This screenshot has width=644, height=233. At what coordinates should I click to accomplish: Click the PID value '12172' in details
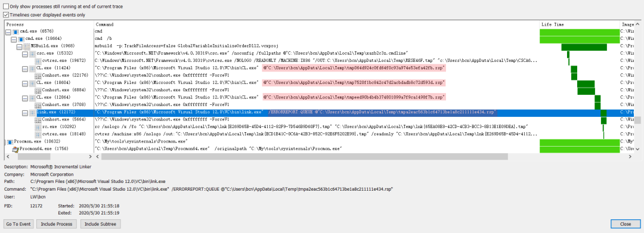point(36,206)
